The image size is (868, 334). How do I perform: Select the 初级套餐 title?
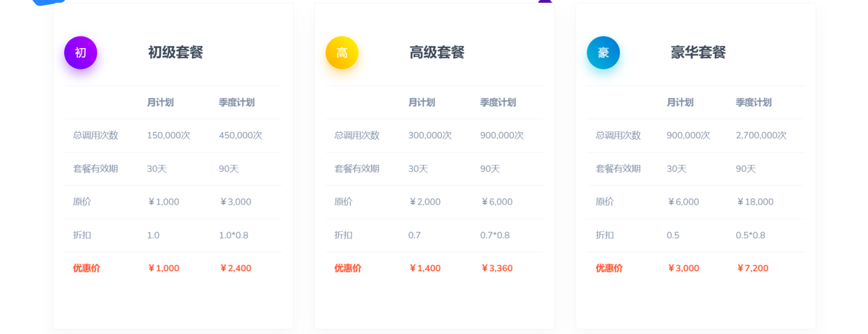coord(175,53)
